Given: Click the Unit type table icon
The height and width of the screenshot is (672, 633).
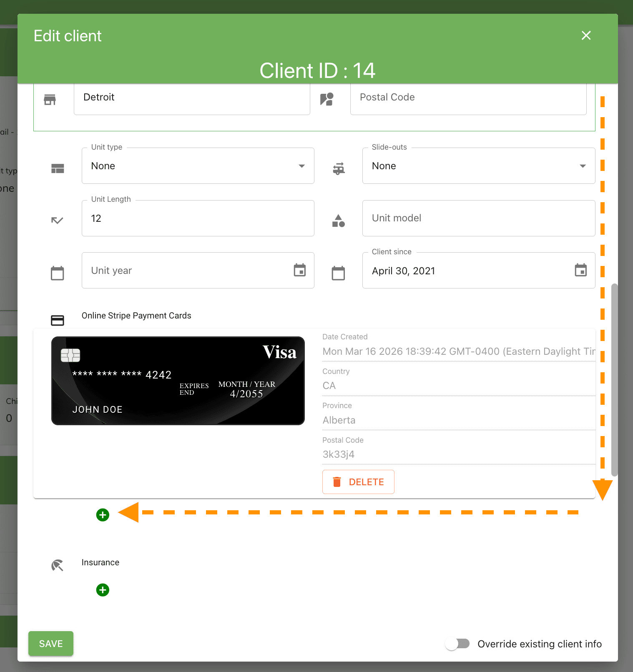Looking at the screenshot, I should pos(58,168).
